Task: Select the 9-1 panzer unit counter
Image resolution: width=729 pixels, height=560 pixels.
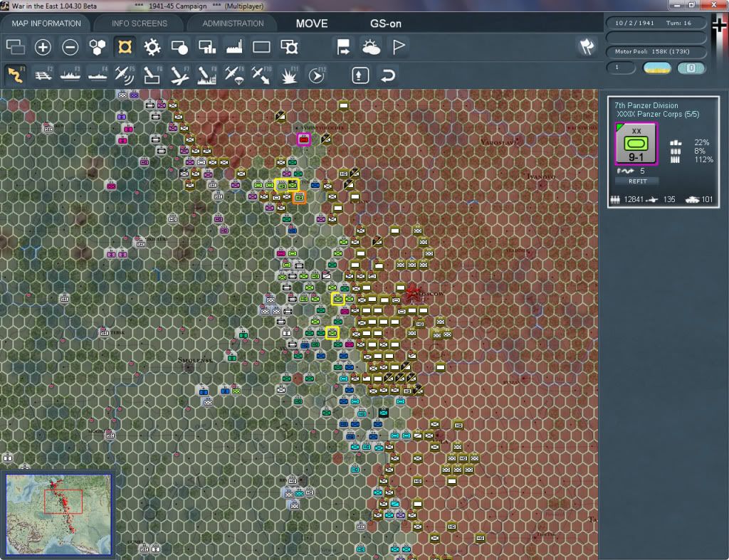Action: pyautogui.click(x=636, y=144)
